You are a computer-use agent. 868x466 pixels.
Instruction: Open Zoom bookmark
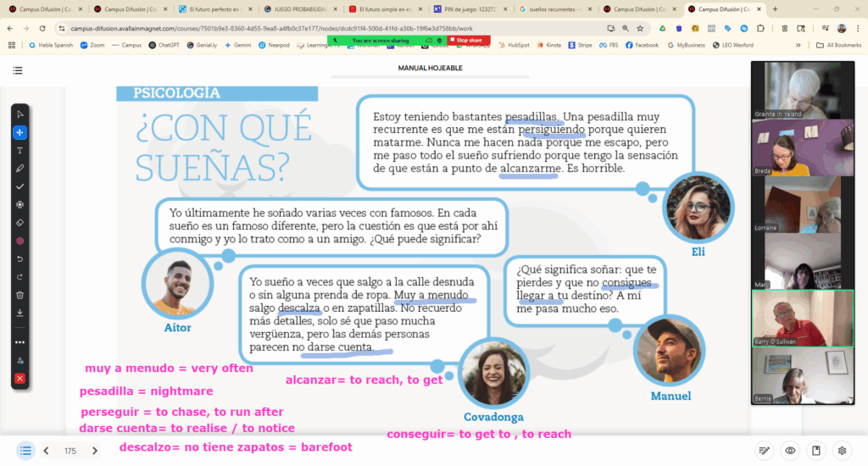pyautogui.click(x=92, y=46)
